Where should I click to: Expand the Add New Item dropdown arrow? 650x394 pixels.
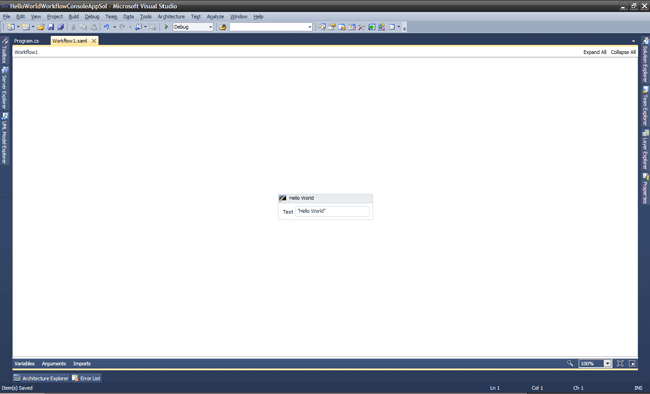tap(33, 27)
